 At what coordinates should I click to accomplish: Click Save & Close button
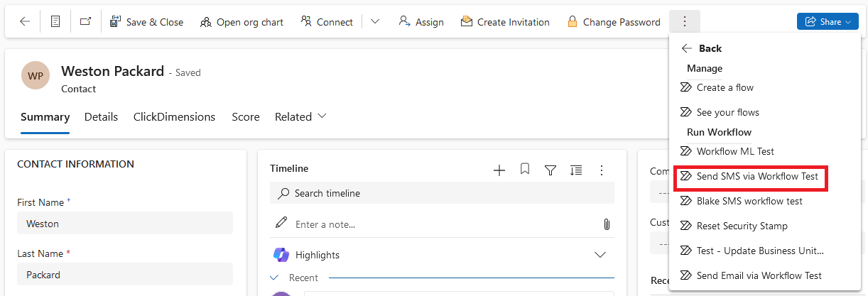(147, 22)
